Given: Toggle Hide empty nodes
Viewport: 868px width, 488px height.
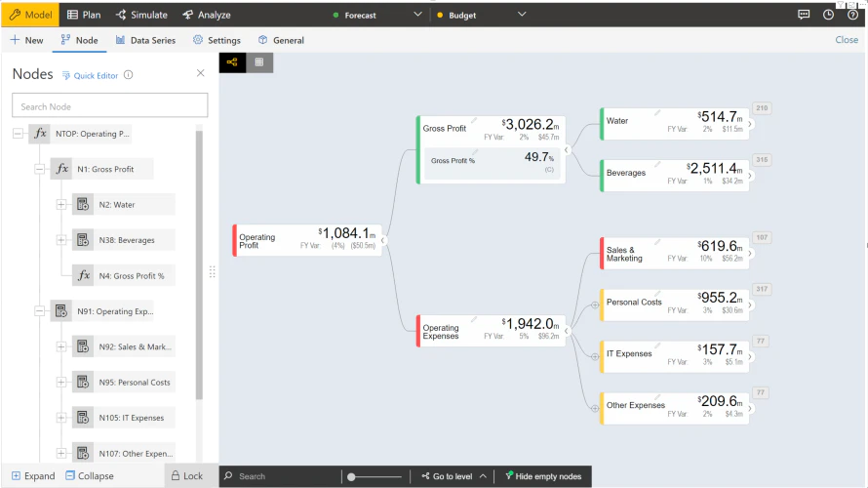Looking at the screenshot, I should 543,476.
